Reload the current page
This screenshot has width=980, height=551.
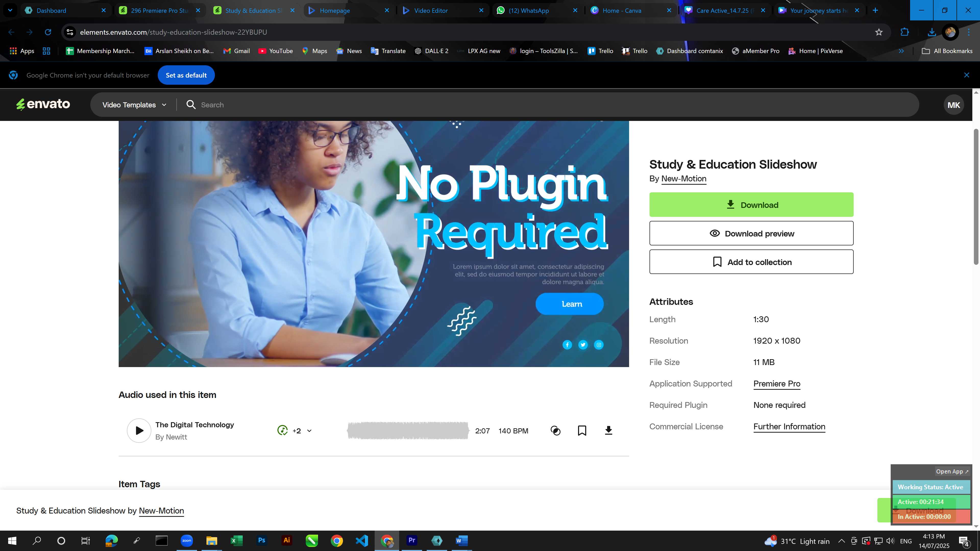48,32
